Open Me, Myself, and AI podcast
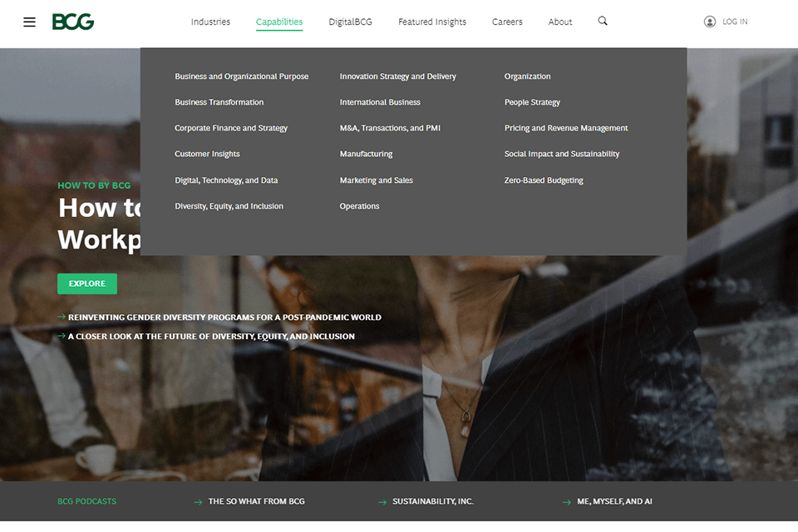The width and height of the screenshot is (798, 532). pyautogui.click(x=615, y=501)
